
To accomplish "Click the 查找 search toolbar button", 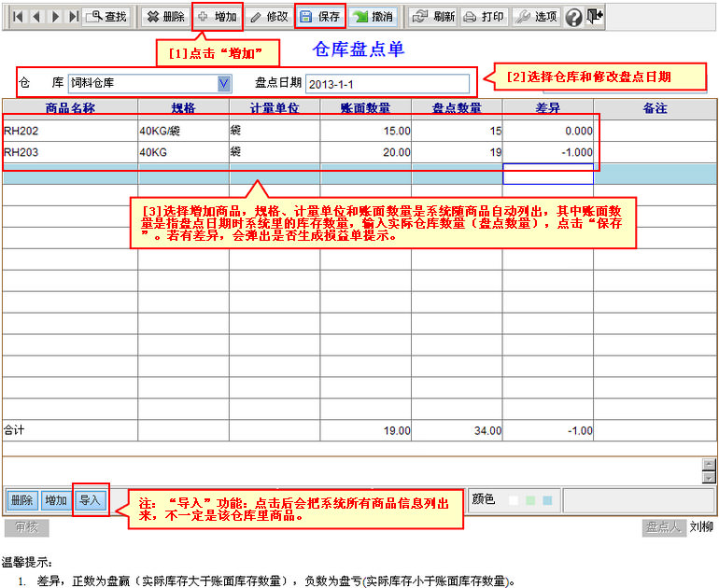I will 106,17.
